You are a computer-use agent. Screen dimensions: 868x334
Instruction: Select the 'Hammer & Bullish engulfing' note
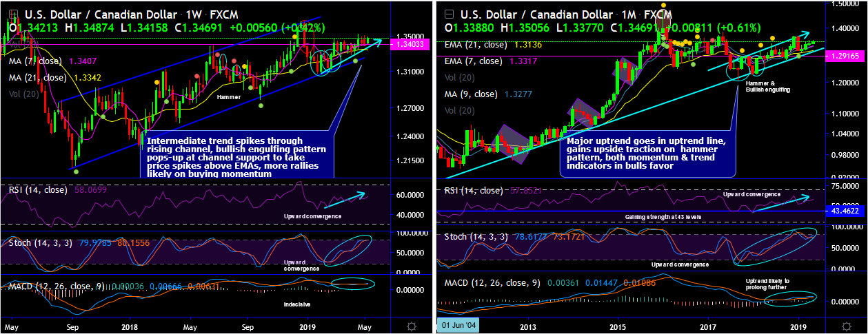767,87
